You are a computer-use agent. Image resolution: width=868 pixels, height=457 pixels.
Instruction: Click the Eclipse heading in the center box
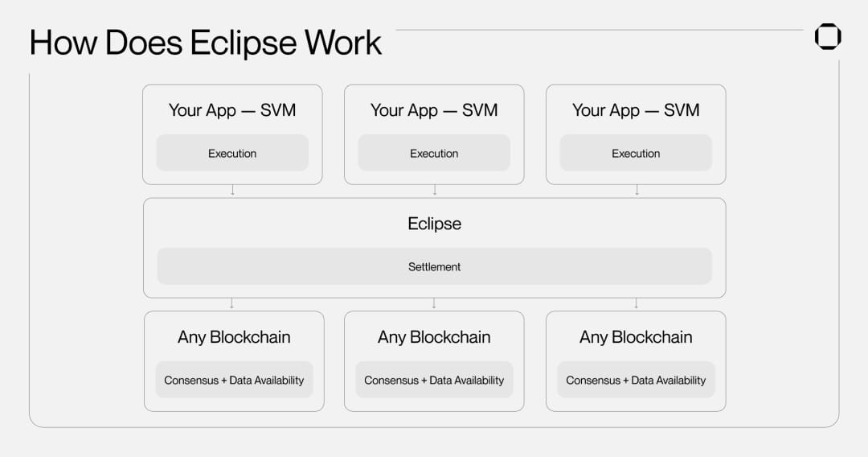coord(434,224)
